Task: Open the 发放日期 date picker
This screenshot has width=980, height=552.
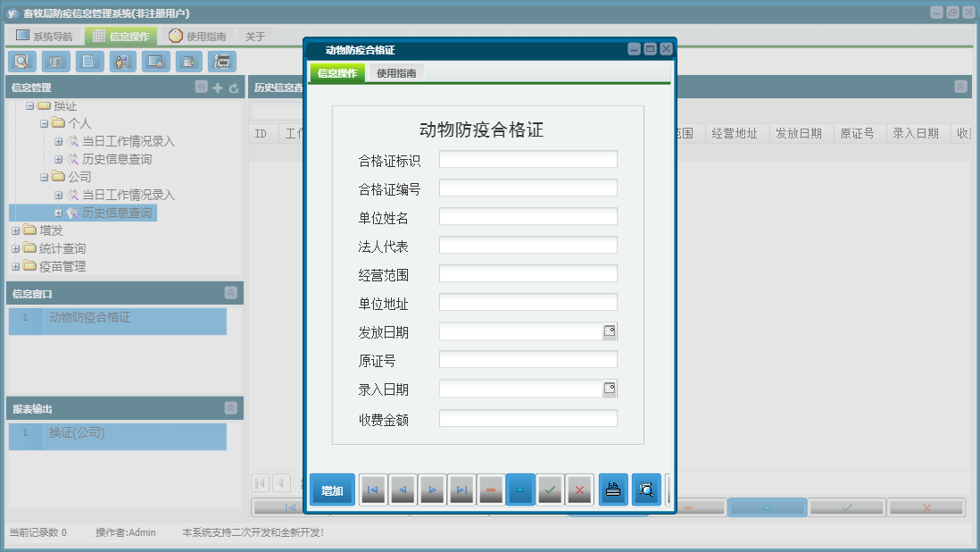Action: [x=610, y=330]
